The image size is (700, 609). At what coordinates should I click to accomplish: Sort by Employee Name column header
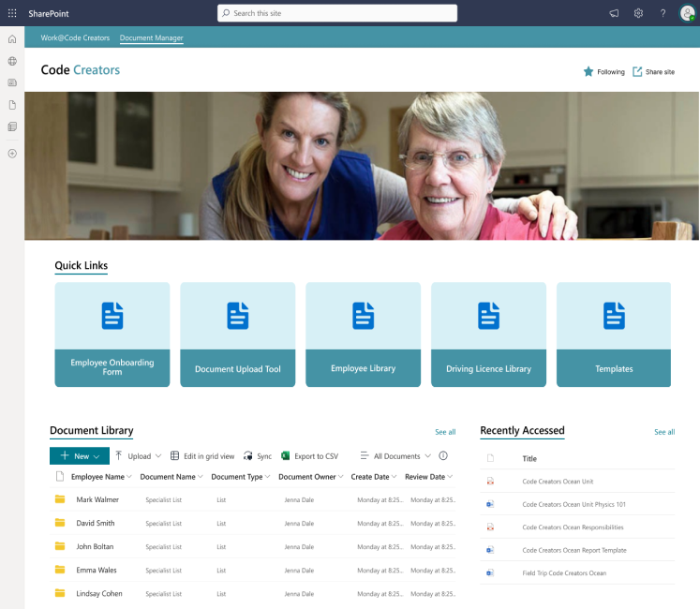pos(99,477)
